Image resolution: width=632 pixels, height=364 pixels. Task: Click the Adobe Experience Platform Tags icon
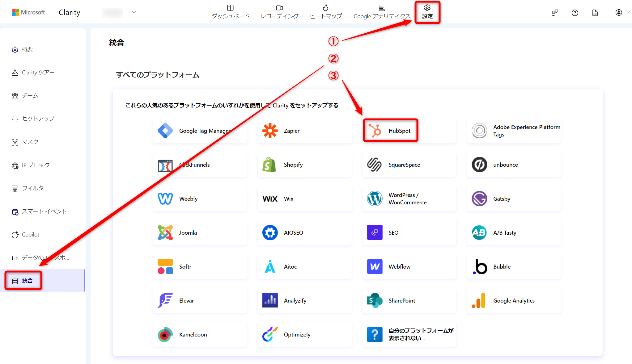(479, 131)
